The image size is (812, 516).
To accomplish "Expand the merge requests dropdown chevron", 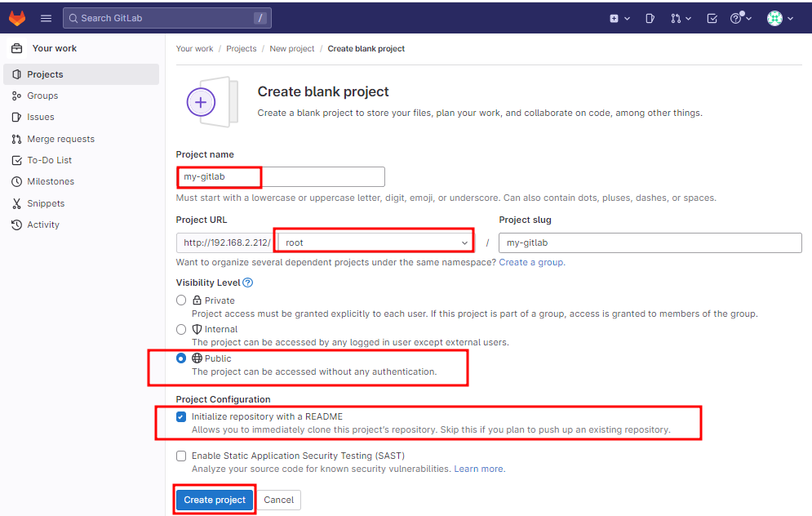I will click(688, 19).
